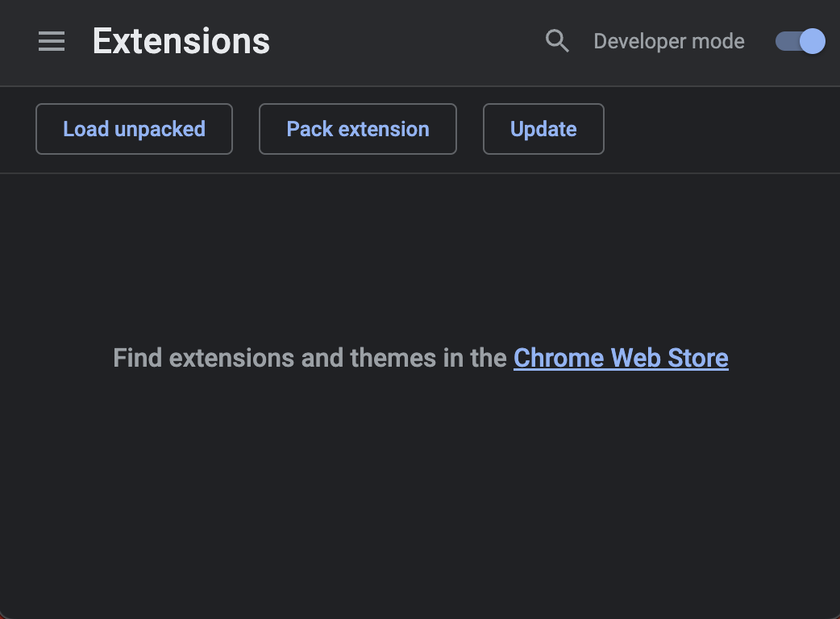Activate extension search with the magnifying glass
The image size is (840, 619).
pyautogui.click(x=557, y=41)
